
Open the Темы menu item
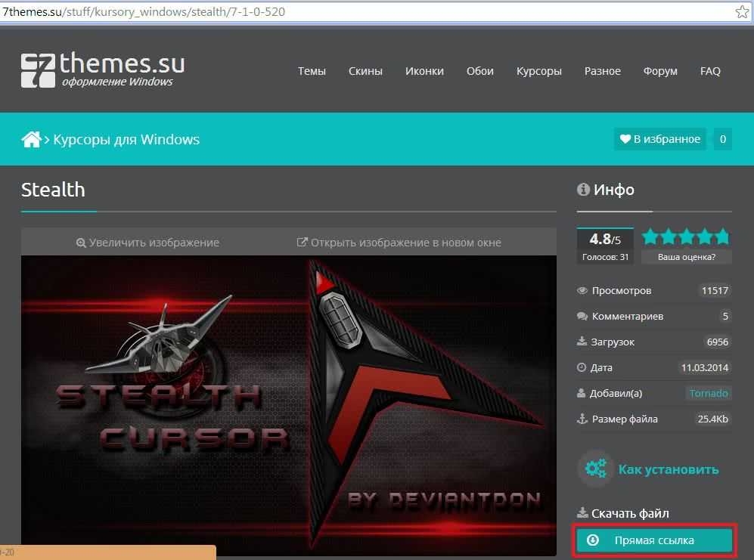[x=312, y=71]
